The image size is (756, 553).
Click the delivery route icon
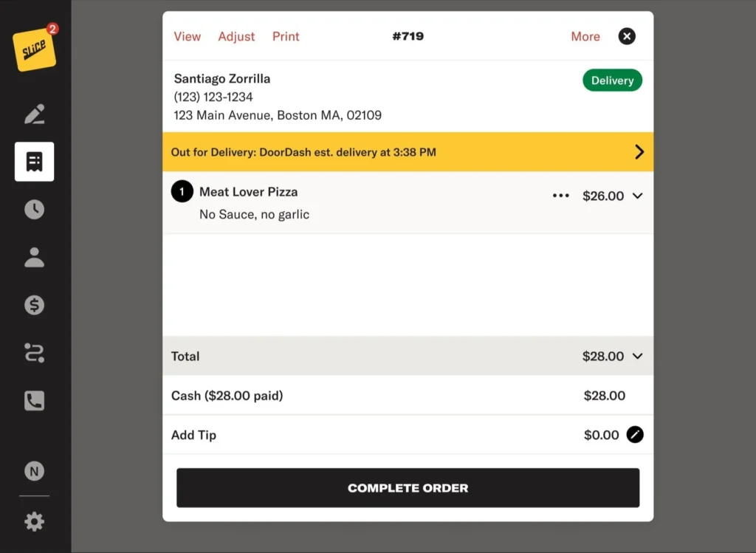34,353
